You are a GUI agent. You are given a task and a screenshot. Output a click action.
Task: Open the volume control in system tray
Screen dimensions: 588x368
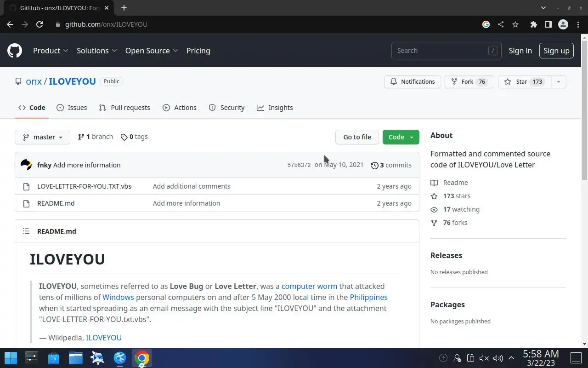tap(498, 358)
